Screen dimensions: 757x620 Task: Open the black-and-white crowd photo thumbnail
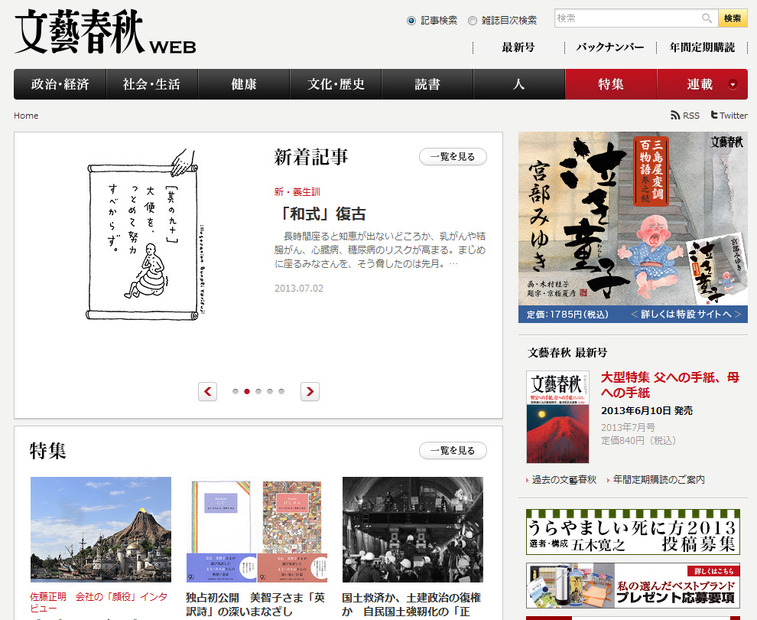(x=412, y=530)
